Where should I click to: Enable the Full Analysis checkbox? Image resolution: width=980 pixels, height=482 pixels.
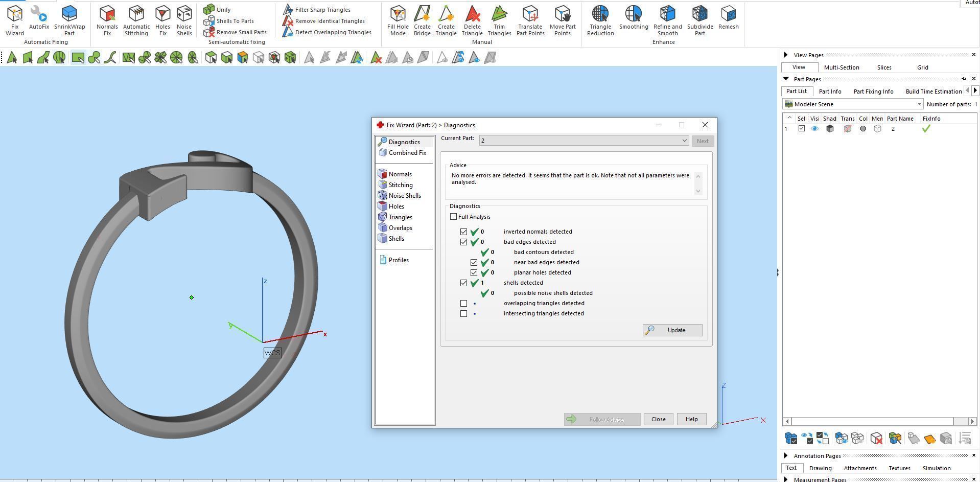tap(453, 217)
